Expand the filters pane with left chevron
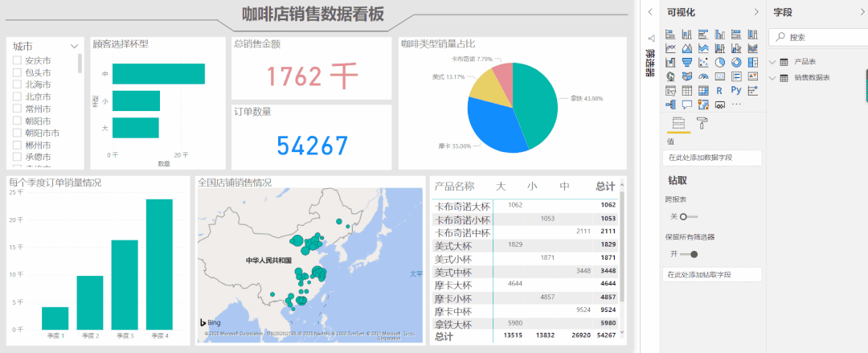This screenshot has height=353, width=868. (651, 12)
